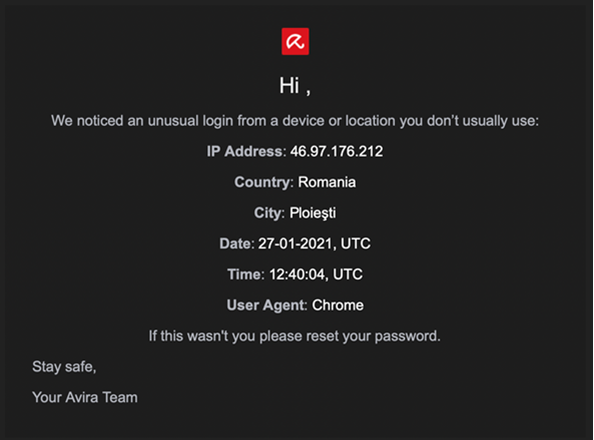This screenshot has height=440, width=594.
Task: Click the "Stay safe," closing line
Action: [64, 367]
